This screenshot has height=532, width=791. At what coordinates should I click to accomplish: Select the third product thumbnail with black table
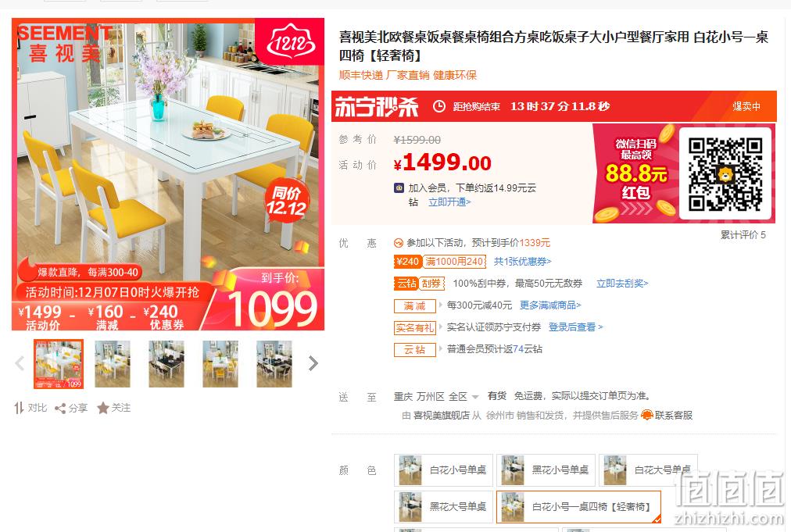click(x=166, y=363)
